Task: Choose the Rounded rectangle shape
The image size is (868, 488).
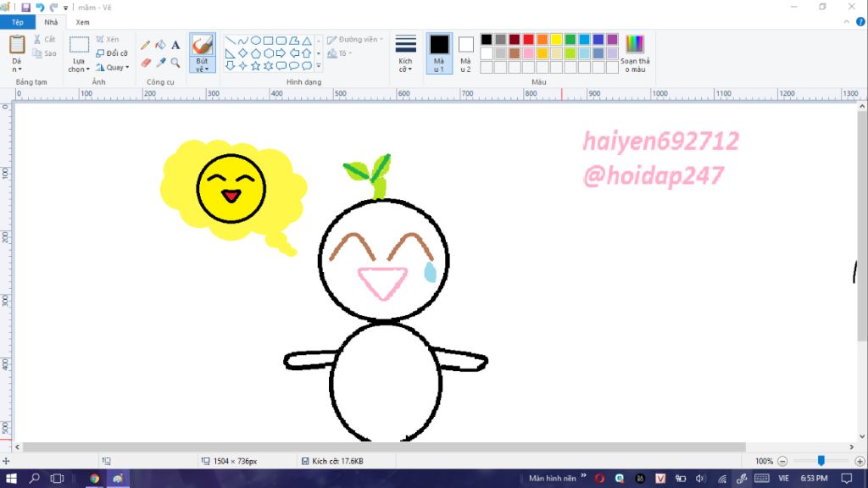Action: 281,41
